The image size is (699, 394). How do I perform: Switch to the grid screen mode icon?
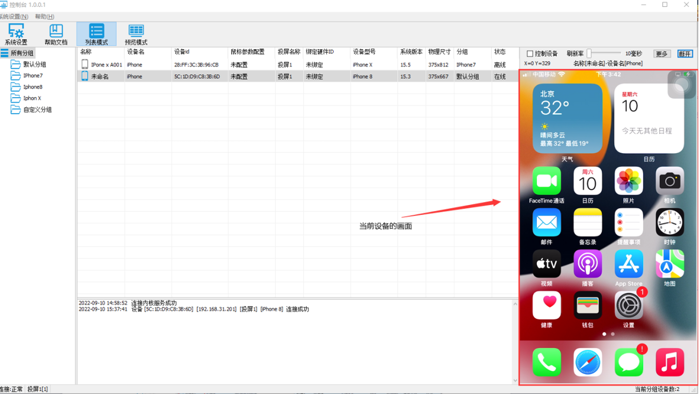tap(136, 34)
